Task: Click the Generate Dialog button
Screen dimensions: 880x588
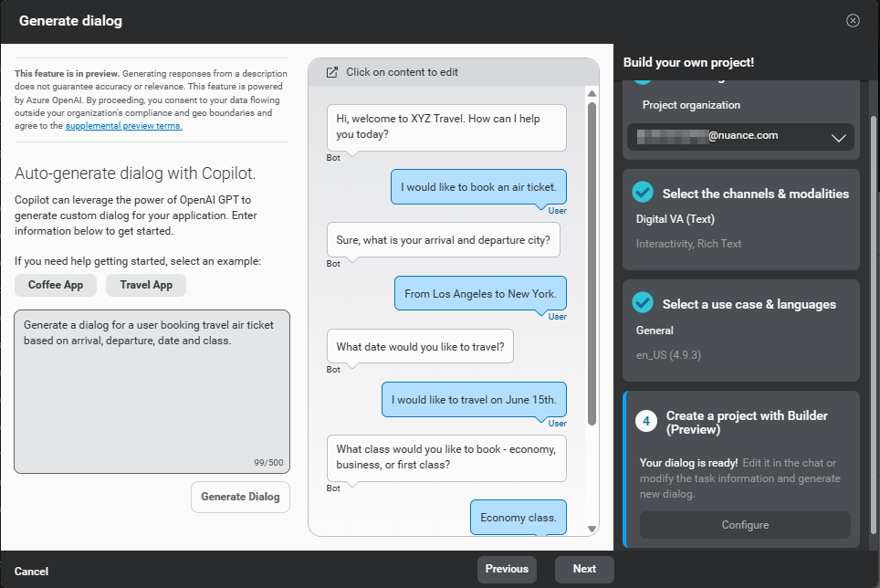Action: [x=240, y=497]
